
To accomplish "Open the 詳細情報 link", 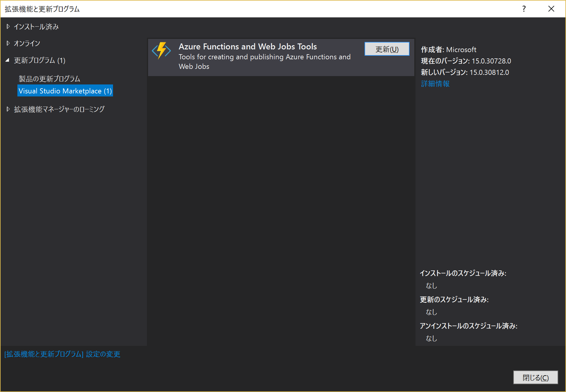I will [435, 84].
